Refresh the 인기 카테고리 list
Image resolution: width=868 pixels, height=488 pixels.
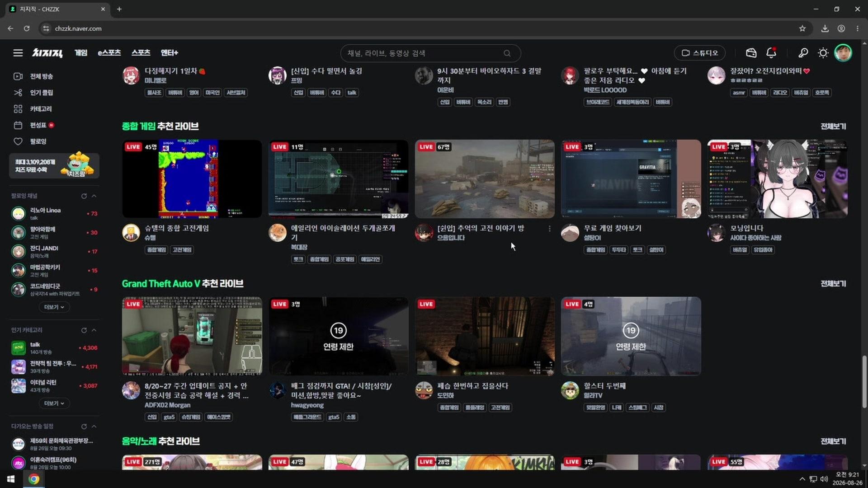pyautogui.click(x=84, y=330)
